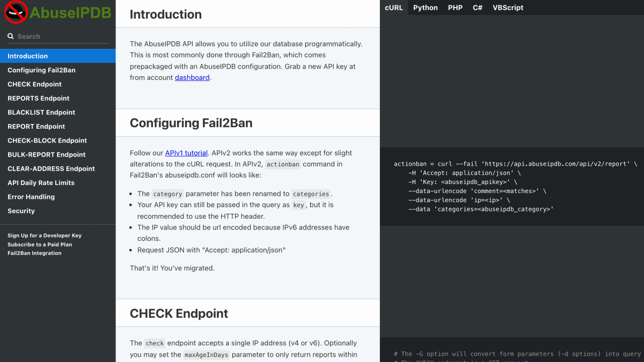Image resolution: width=644 pixels, height=362 pixels.
Task: Click the 'actionban = curl --fail' code line
Action: (x=516, y=164)
